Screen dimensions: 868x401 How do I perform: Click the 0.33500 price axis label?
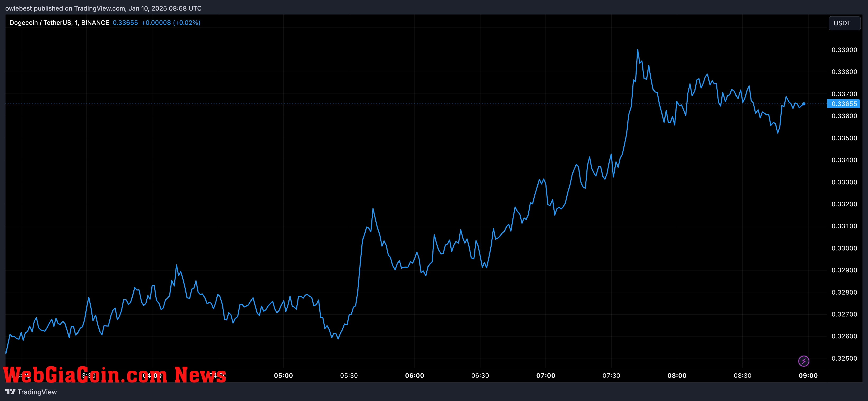pyautogui.click(x=844, y=138)
